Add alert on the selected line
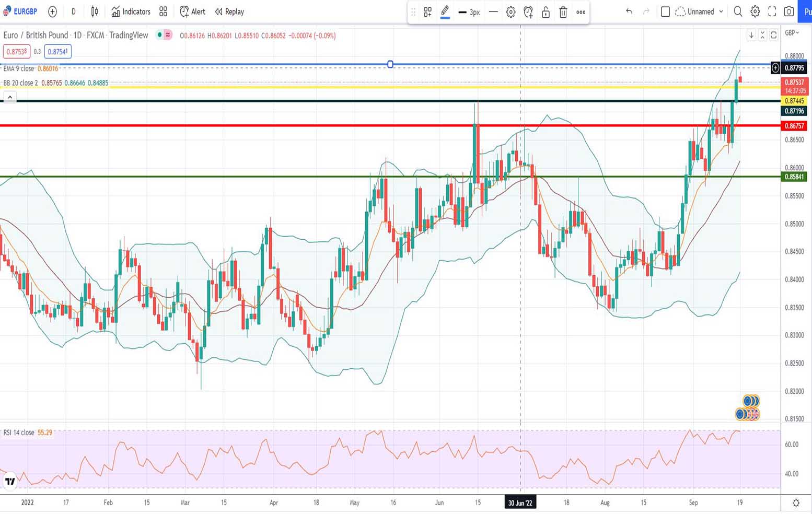812x514 pixels. pos(528,12)
